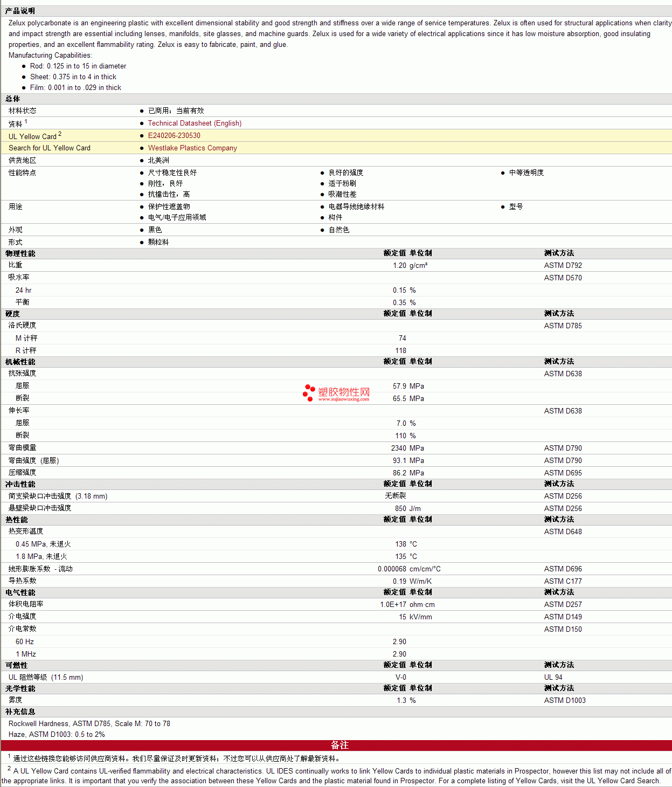Click the 尺寸稳定性良好 feature entry
The height and width of the screenshot is (787, 672).
[172, 172]
